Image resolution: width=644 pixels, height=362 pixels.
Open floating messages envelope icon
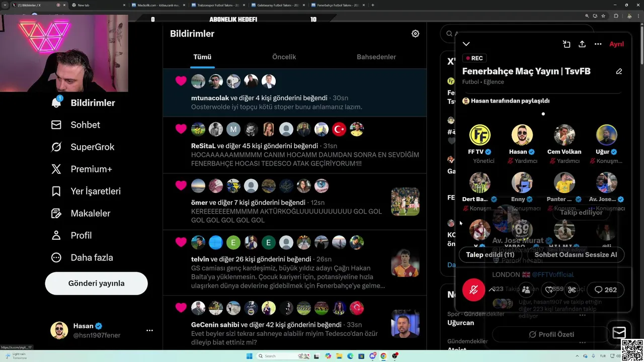pyautogui.click(x=619, y=333)
